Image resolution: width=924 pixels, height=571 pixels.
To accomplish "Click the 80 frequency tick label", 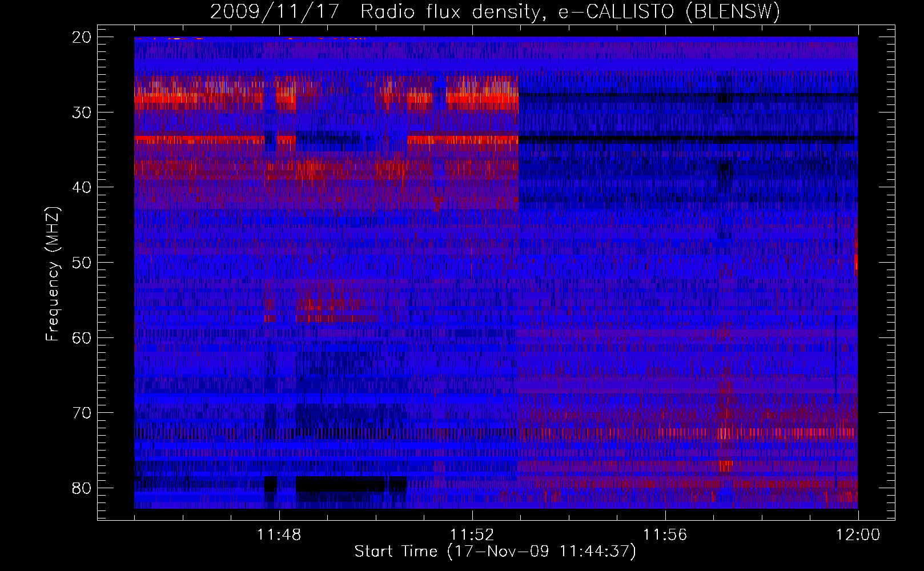I will point(82,488).
